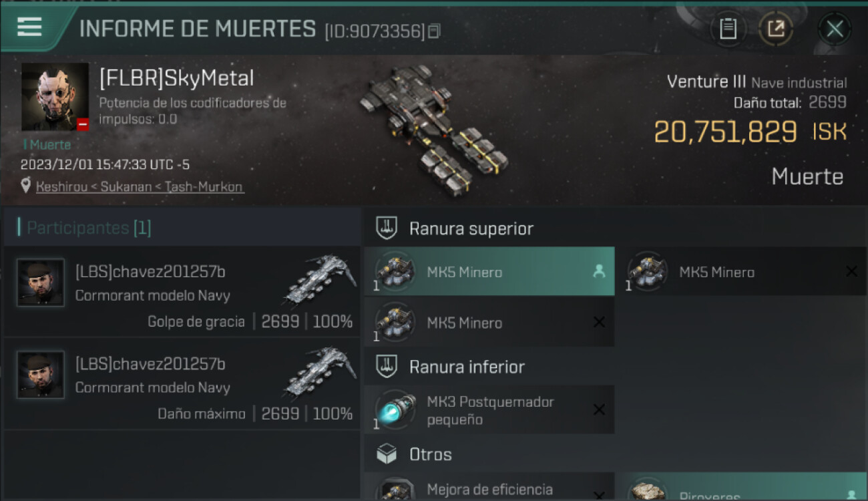Open chavez201257b Golpe de gracia portrait
The width and height of the screenshot is (868, 501).
[41, 283]
